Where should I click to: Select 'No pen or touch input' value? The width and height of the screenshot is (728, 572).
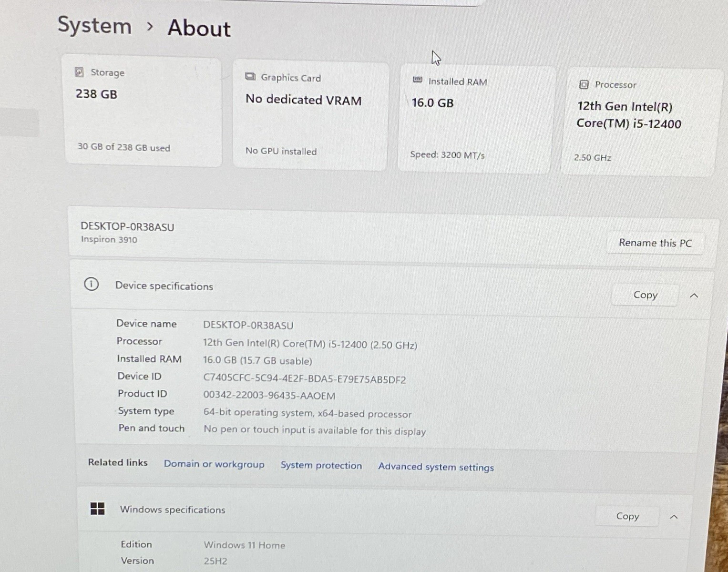pyautogui.click(x=315, y=430)
